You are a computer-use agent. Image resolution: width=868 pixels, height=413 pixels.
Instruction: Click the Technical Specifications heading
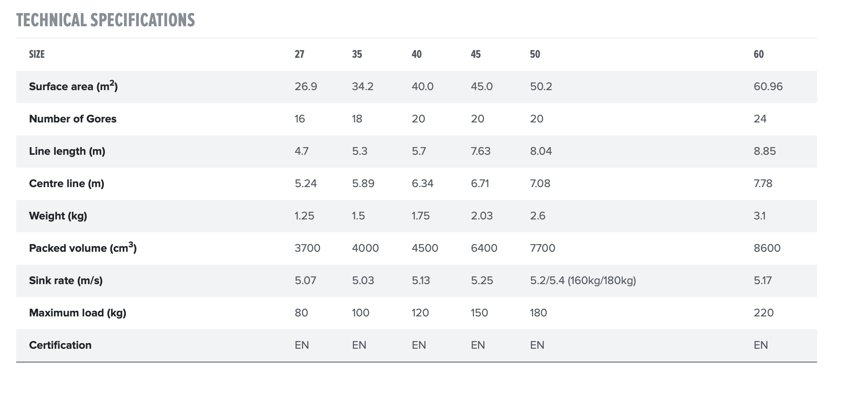(x=105, y=20)
